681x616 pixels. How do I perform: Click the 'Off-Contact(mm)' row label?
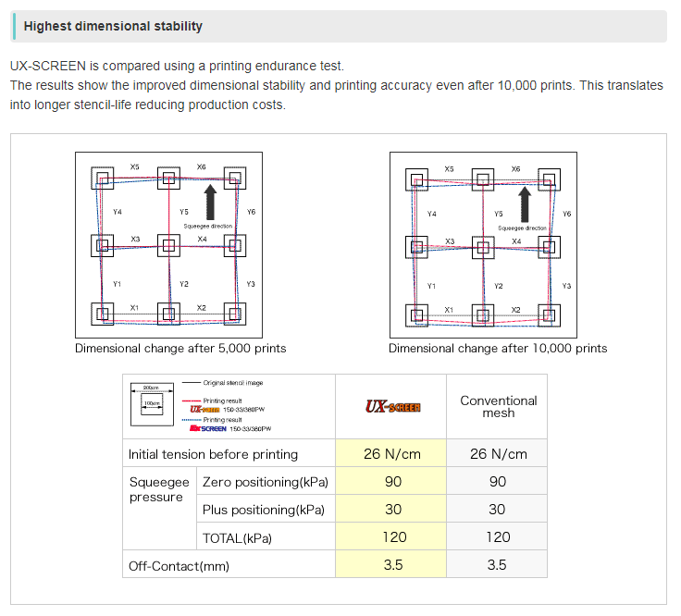tap(180, 565)
